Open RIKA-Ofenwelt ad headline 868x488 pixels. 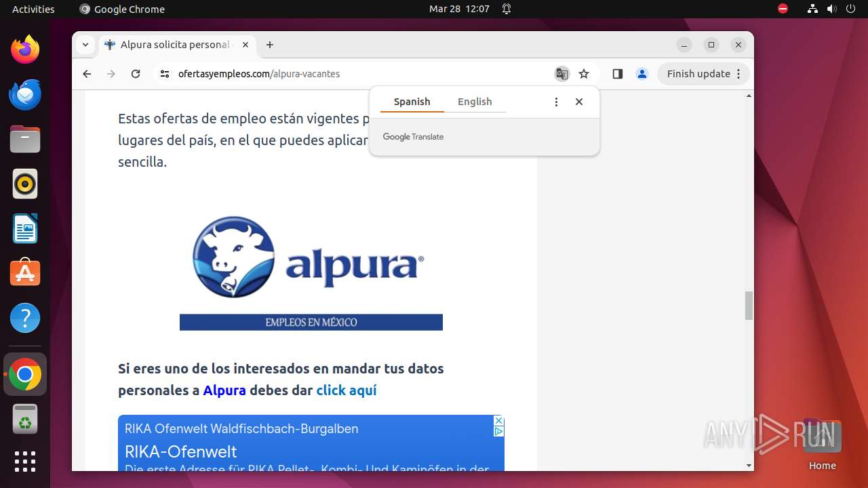coord(181,451)
